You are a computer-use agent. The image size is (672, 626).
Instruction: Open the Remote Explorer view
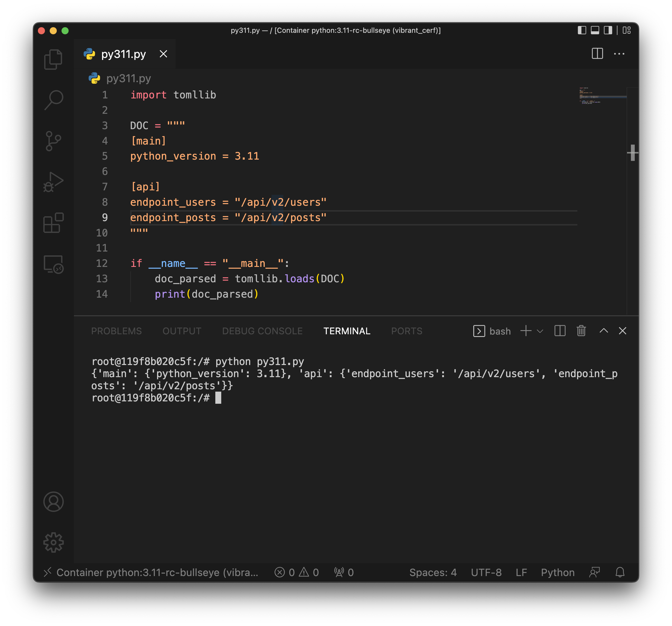click(x=54, y=265)
